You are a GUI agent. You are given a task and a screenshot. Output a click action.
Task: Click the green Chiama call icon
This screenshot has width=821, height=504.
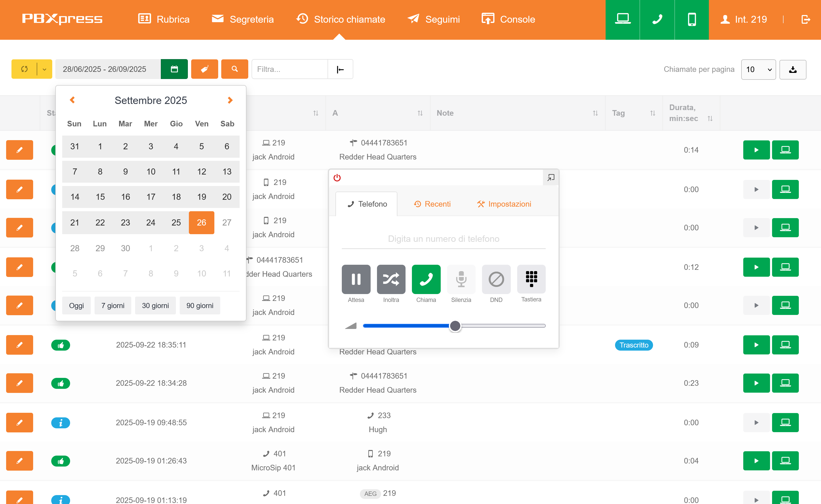click(x=426, y=279)
